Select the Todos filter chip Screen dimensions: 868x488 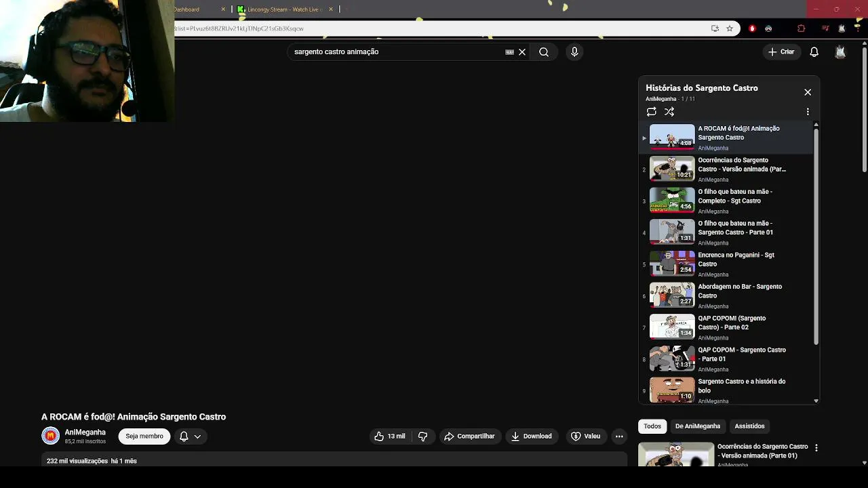click(x=652, y=426)
